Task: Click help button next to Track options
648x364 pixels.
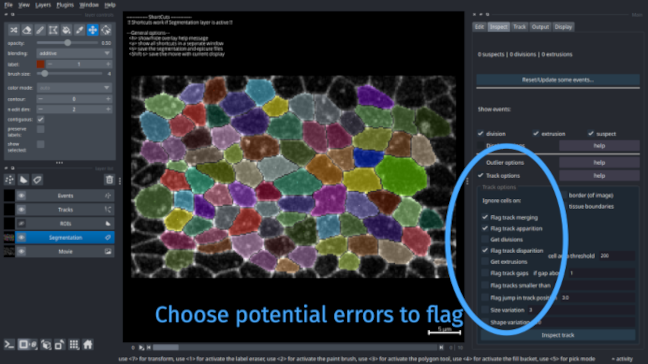Action: pyautogui.click(x=599, y=176)
